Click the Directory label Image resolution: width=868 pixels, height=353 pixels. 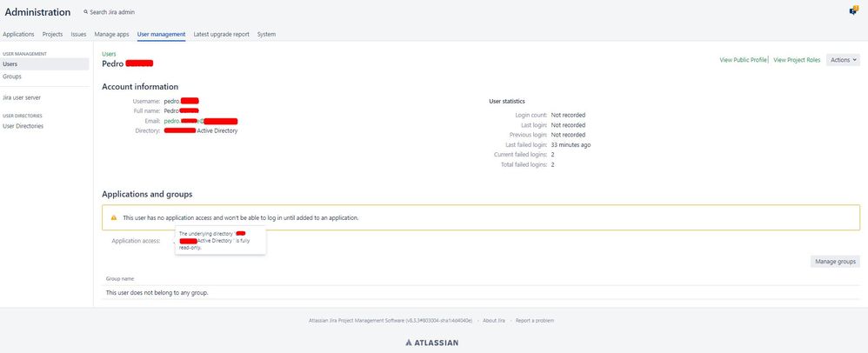[x=148, y=131]
